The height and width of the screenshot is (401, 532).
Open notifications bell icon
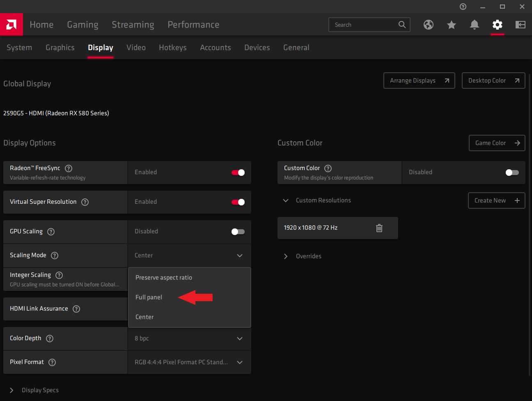coord(475,25)
